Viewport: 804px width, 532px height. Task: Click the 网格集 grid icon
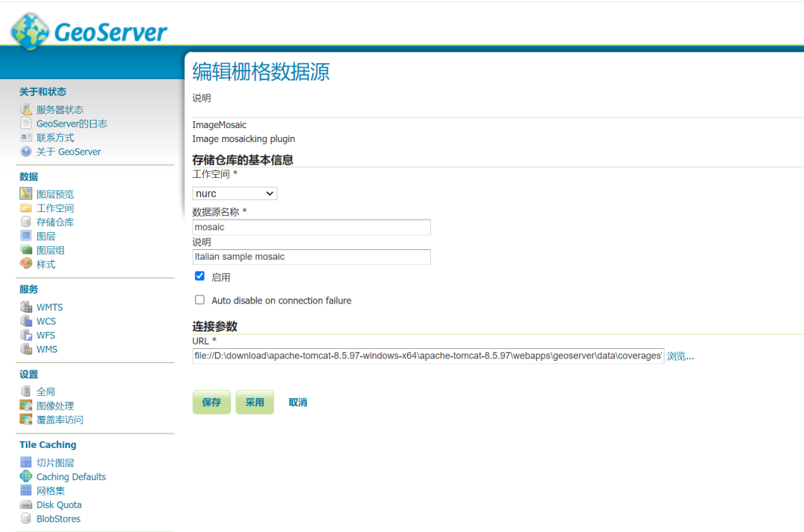tap(26, 490)
